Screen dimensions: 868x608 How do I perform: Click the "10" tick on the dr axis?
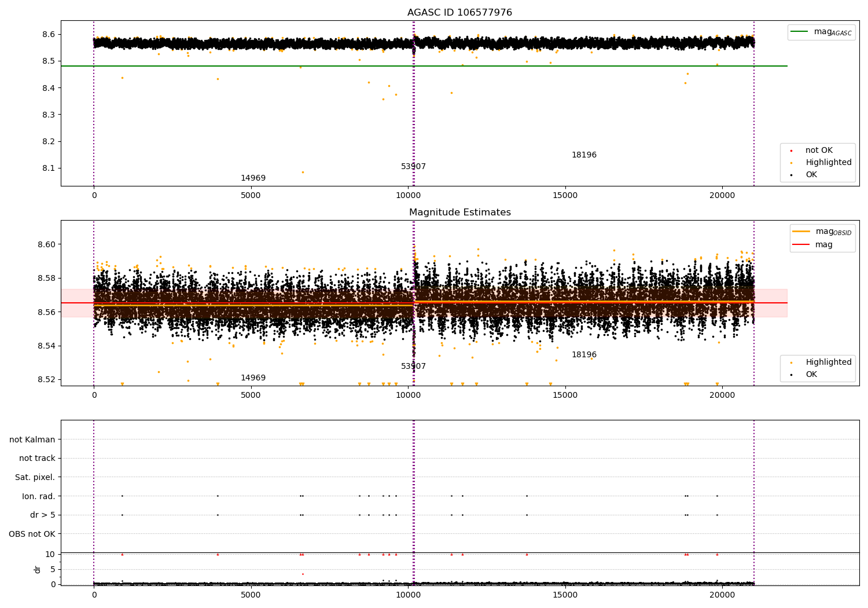(x=50, y=555)
